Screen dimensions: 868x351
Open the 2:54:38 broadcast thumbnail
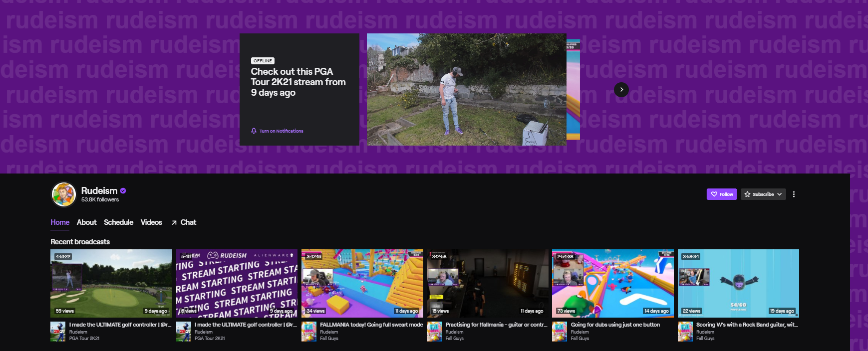(613, 283)
